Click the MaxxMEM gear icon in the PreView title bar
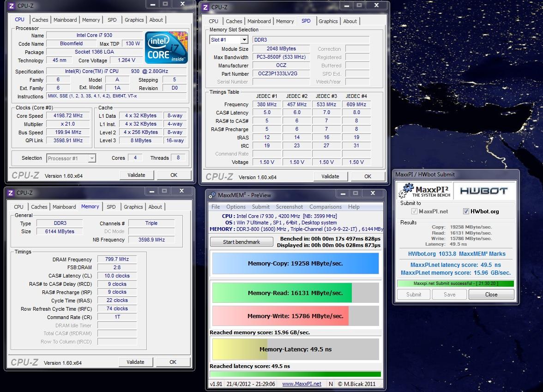 coord(212,195)
